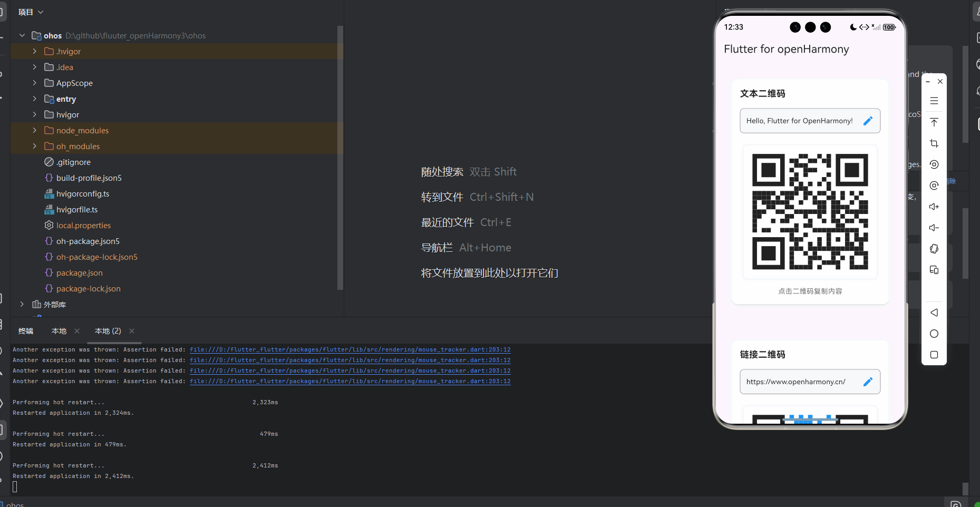Click the emulator shake device icon
Viewport: 980px width, 507px height.
934,249
